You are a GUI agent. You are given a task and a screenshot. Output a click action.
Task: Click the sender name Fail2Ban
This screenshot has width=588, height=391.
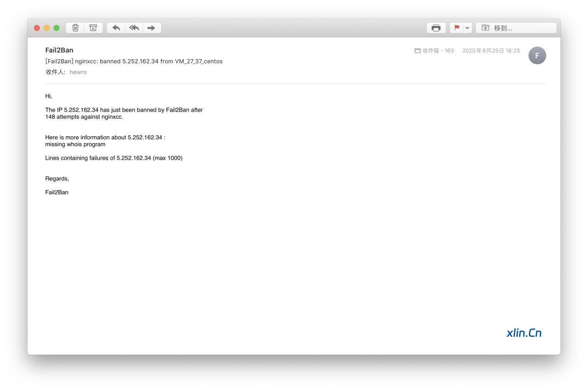pyautogui.click(x=59, y=50)
